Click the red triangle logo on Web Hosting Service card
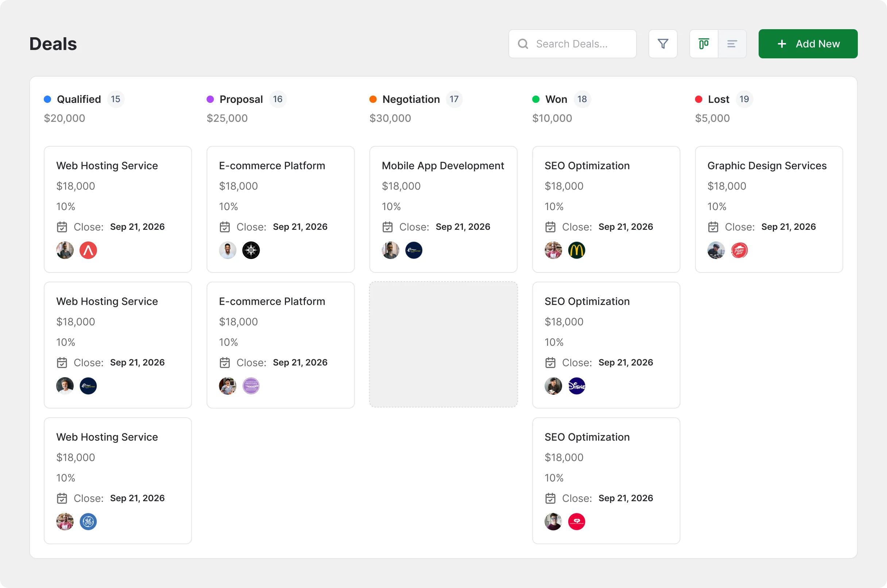Viewport: 887px width, 588px height. point(88,250)
